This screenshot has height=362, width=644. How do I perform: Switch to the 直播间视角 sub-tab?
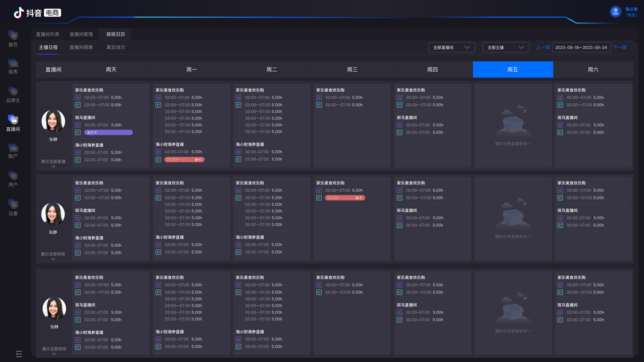point(81,47)
